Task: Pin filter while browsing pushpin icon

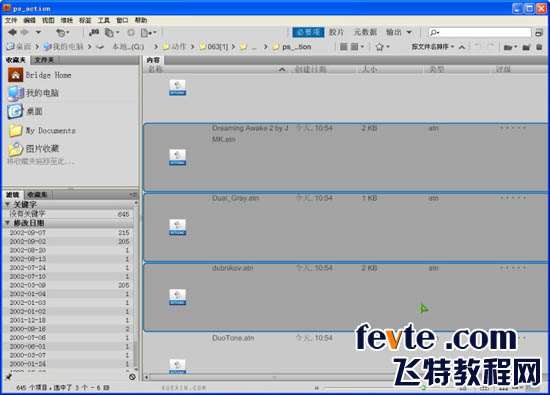Action: pos(9,377)
